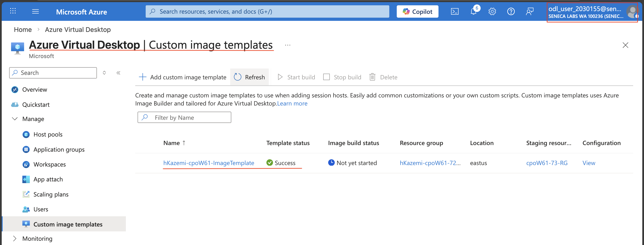Click Stop build
644x245 pixels.
click(342, 77)
